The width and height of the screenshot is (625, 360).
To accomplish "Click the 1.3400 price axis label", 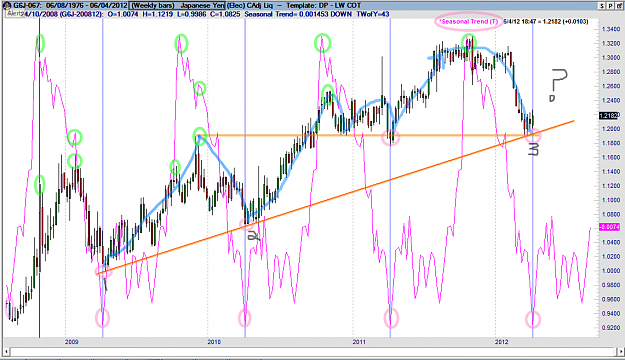I will [x=611, y=29].
